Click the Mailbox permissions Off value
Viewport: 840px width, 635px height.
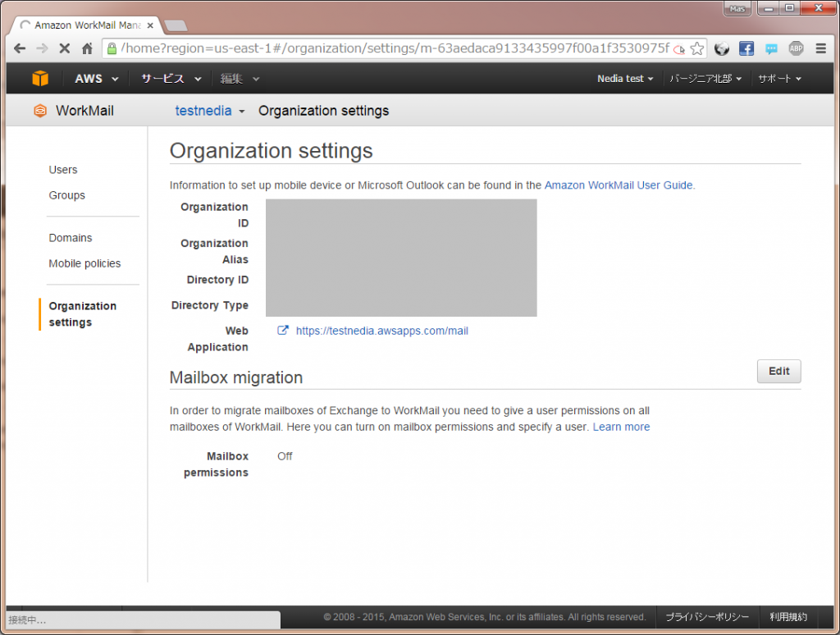(285, 456)
